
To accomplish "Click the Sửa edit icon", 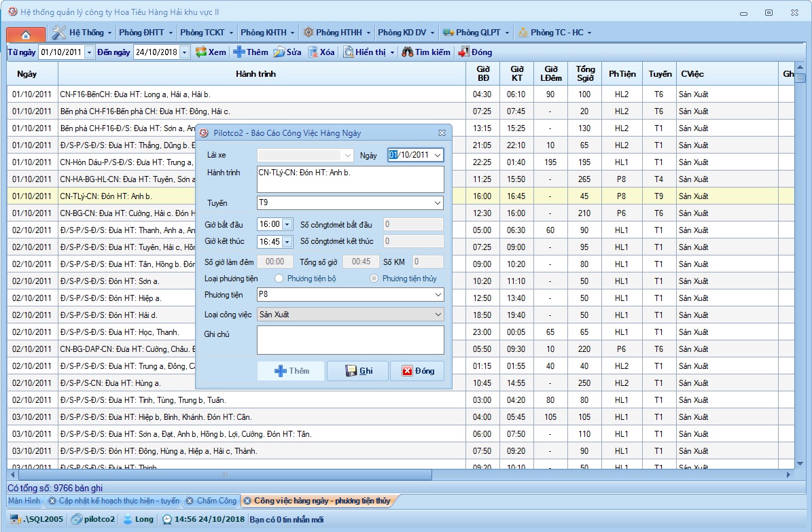I will 279,52.
